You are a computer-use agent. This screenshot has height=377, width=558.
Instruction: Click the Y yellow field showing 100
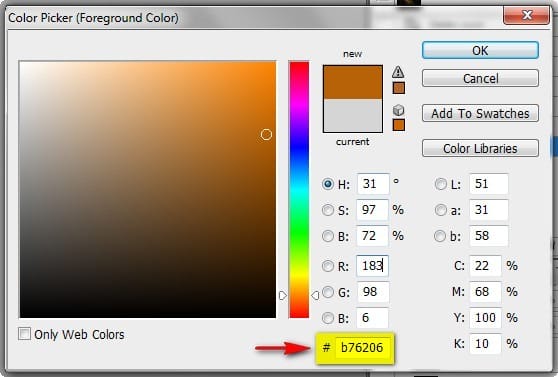pyautogui.click(x=485, y=318)
